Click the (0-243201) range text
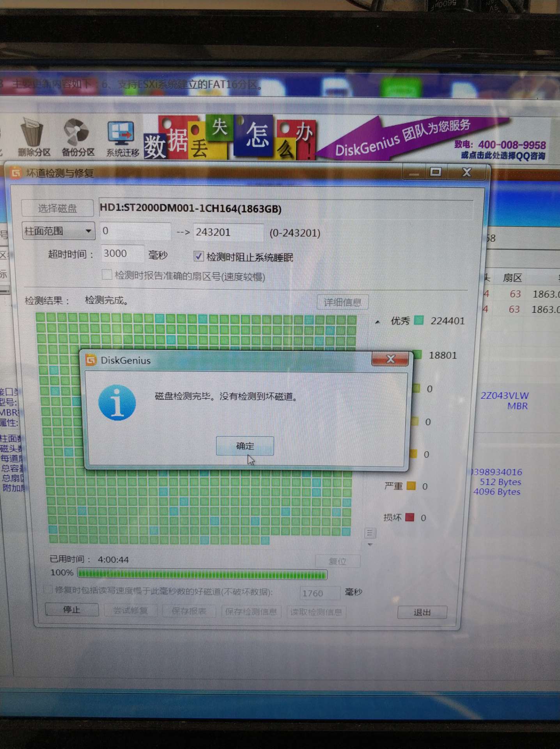 click(x=295, y=233)
